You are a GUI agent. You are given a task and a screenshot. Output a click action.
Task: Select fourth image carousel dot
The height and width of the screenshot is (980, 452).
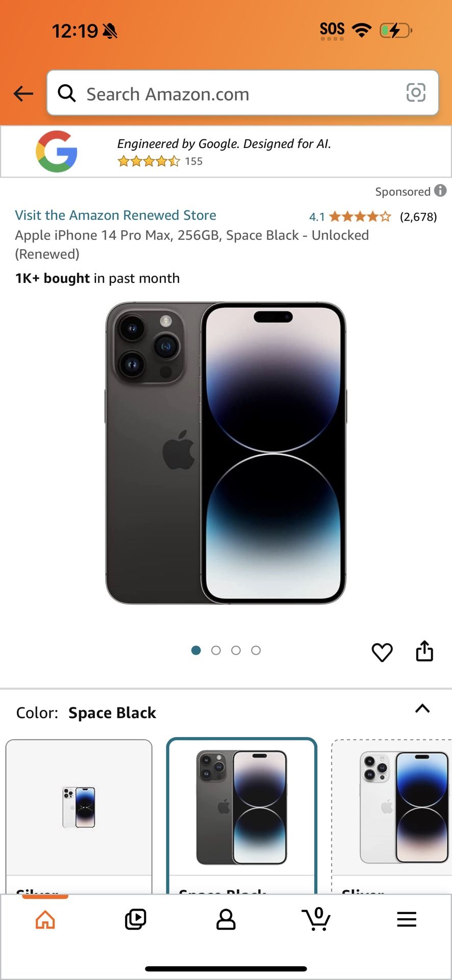pos(256,650)
